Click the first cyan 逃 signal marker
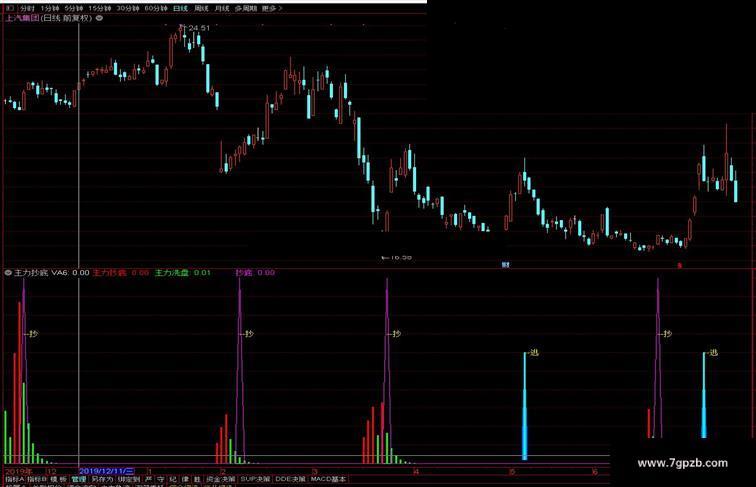 pyautogui.click(x=534, y=353)
